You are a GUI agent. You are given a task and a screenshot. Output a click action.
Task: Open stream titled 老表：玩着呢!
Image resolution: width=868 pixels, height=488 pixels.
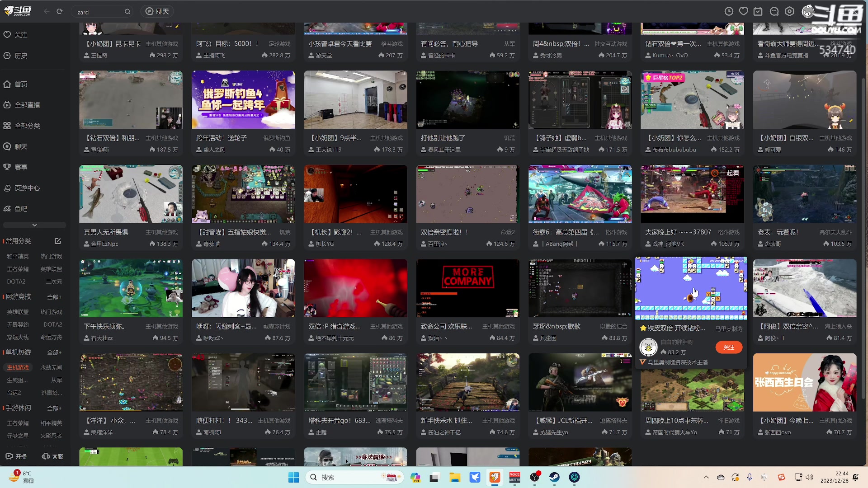coord(778,232)
